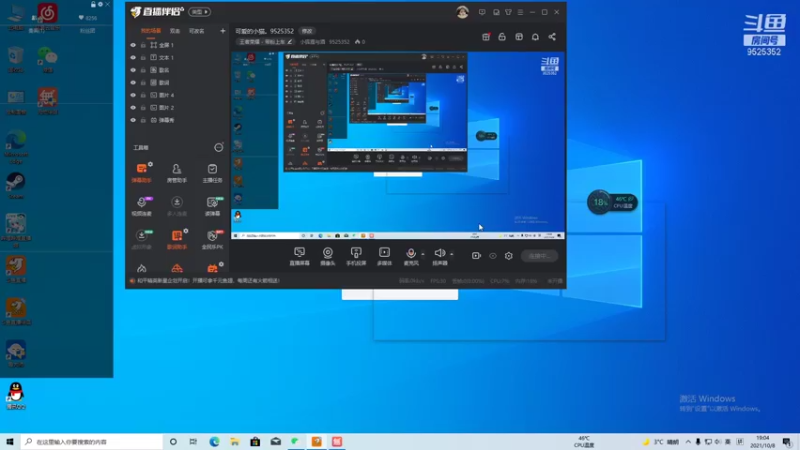Select the 图片 2 source row
Viewport: 800px width, 450px height.
pos(177,108)
